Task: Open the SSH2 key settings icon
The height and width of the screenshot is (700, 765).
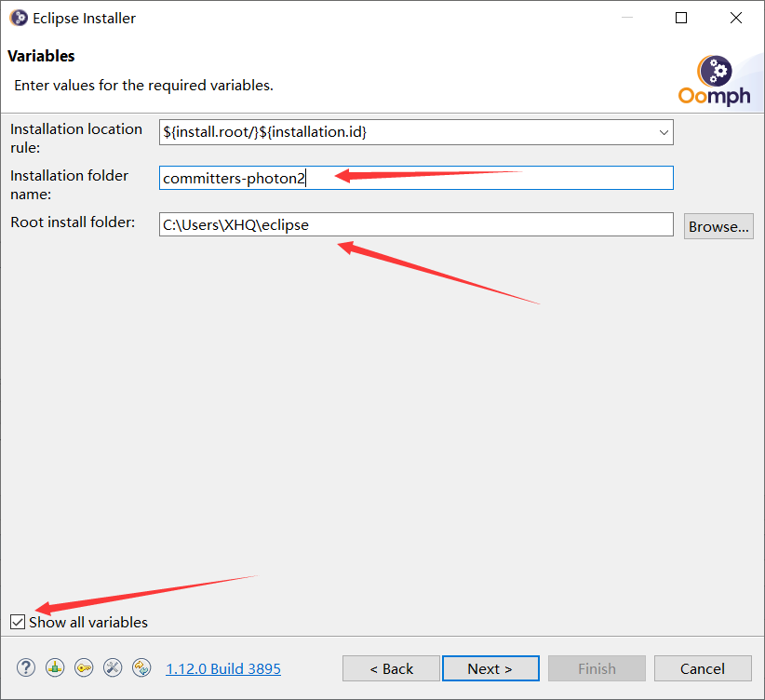Action: 84,667
